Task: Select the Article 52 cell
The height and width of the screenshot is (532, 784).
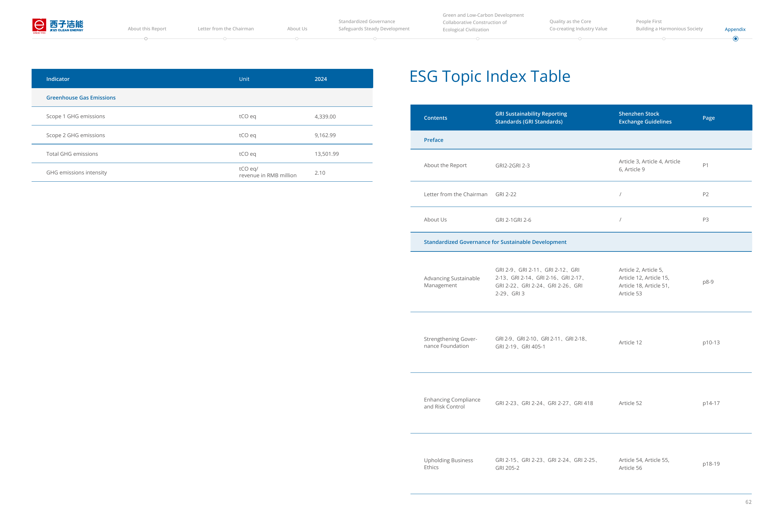Action: tap(630, 403)
